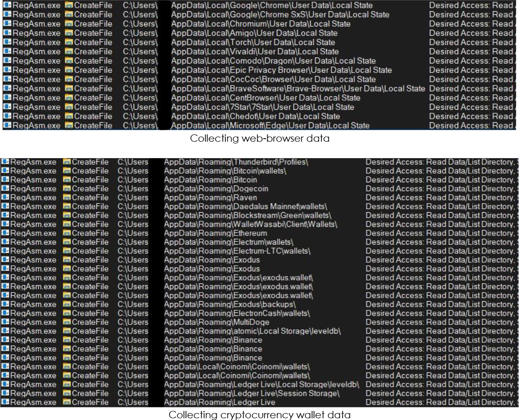The width and height of the screenshot is (519, 420).
Task: Click the CreateFile icon in the Ethereum row
Action: point(67,233)
